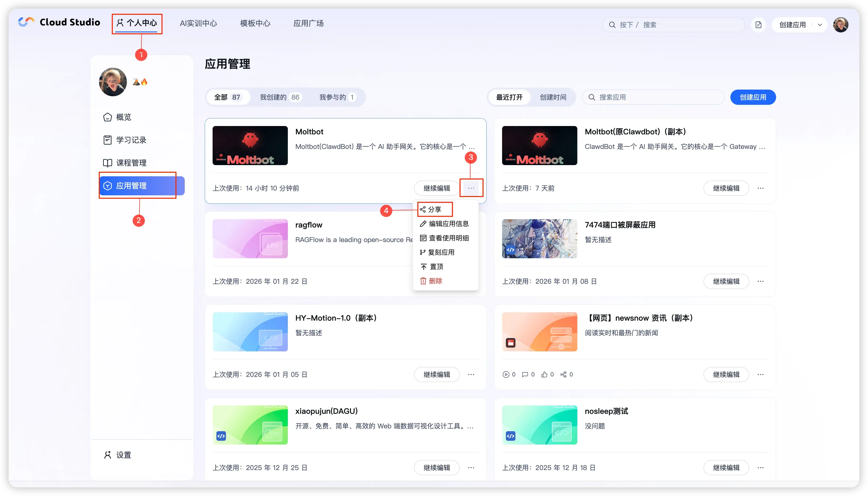Click the blue 创建应用 button
The height and width of the screenshot is (496, 868).
753,97
